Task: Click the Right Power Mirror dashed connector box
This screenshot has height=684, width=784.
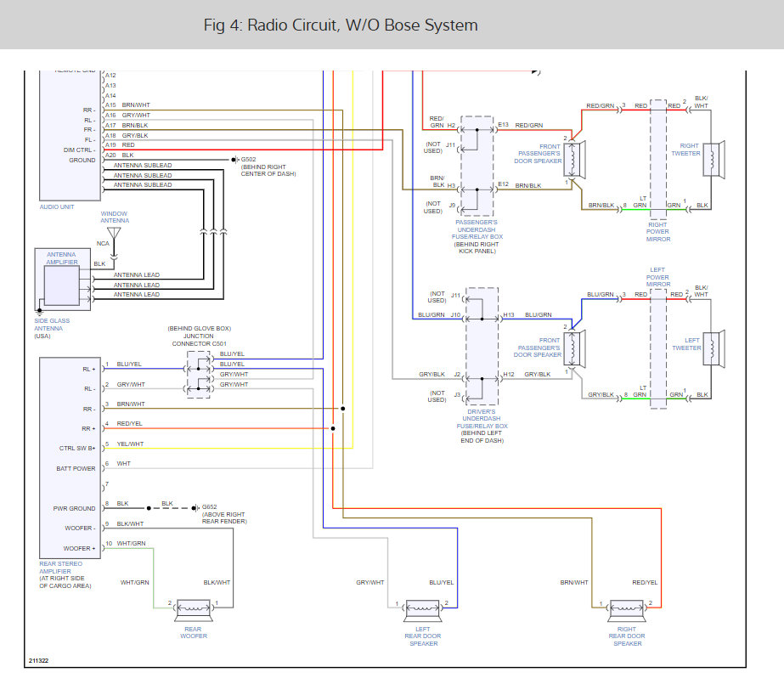Action: 658,159
